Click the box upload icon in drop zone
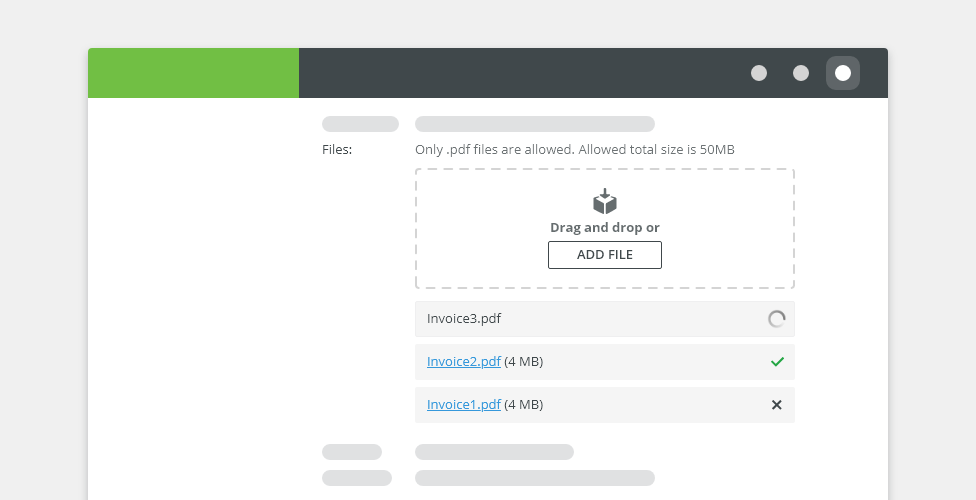The height and width of the screenshot is (500, 976). 604,201
